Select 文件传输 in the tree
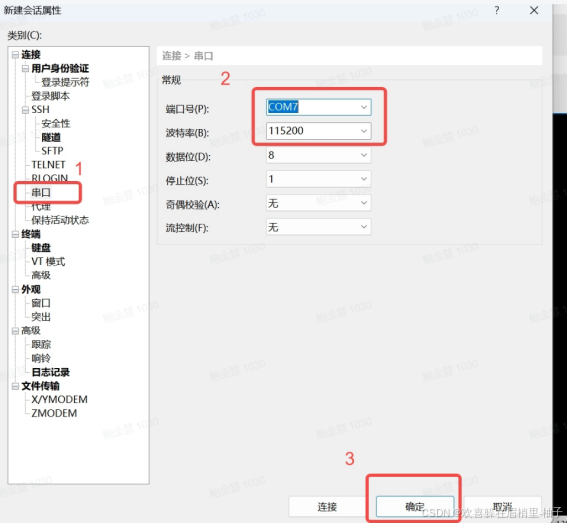 [40, 386]
